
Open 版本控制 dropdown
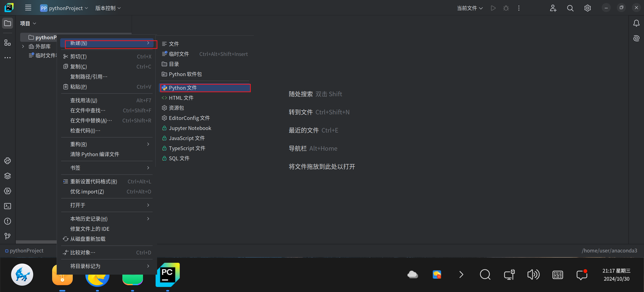click(x=108, y=8)
